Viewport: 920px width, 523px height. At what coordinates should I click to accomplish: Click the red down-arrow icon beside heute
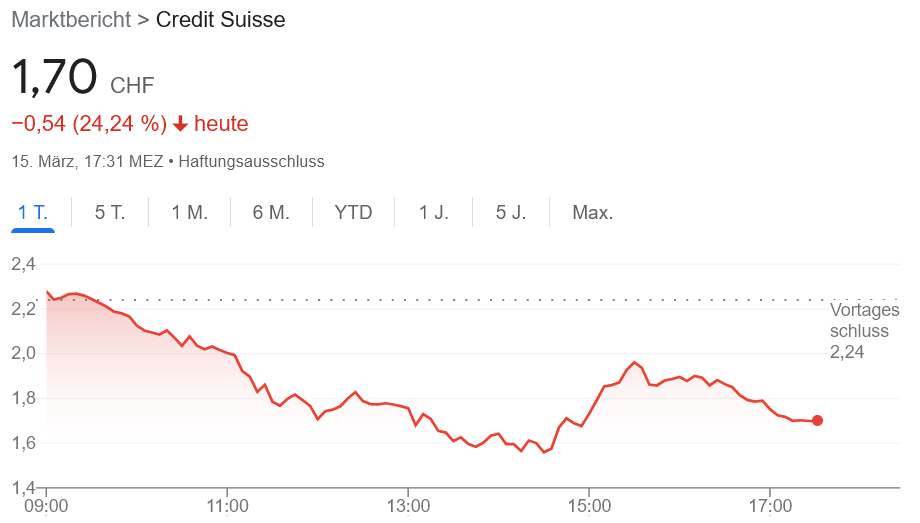pyautogui.click(x=180, y=124)
